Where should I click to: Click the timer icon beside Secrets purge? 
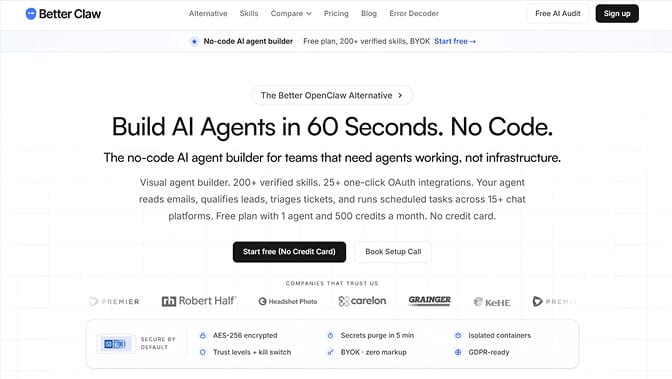(330, 335)
